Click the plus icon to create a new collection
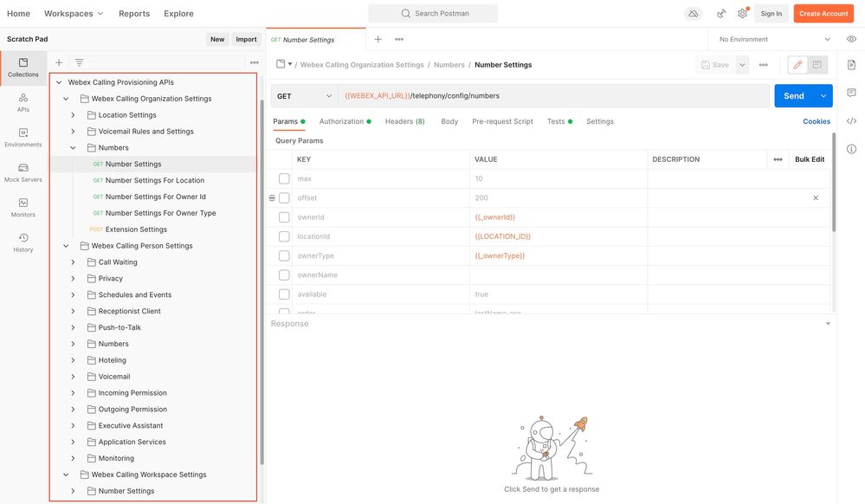The width and height of the screenshot is (865, 504). (59, 62)
